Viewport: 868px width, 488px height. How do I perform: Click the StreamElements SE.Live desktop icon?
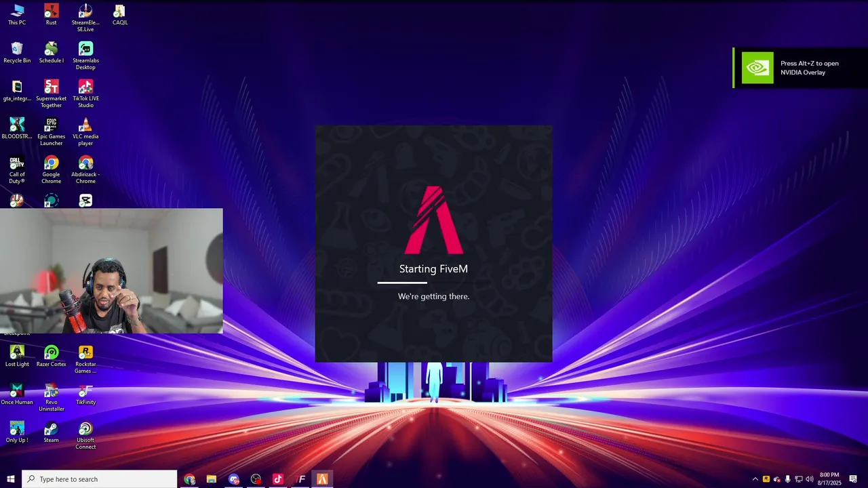(x=85, y=18)
